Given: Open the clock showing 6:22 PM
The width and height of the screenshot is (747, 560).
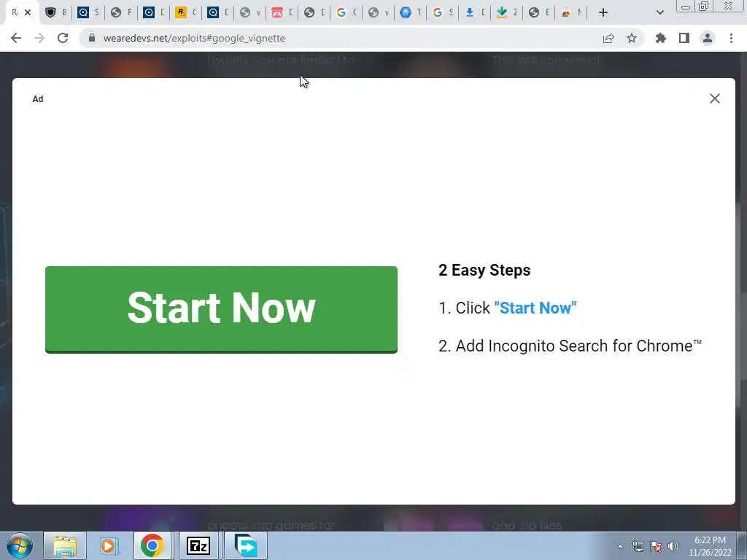Looking at the screenshot, I should coord(710,545).
